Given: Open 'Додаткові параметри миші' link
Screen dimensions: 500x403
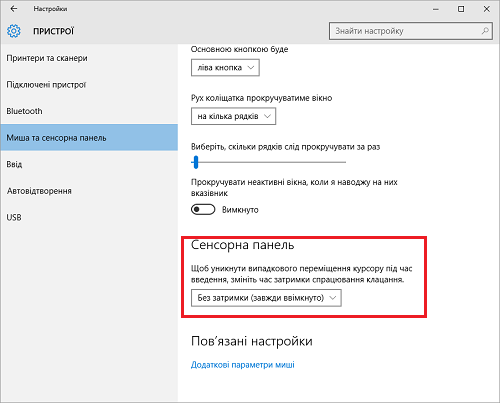Looking at the screenshot, I should [x=243, y=365].
